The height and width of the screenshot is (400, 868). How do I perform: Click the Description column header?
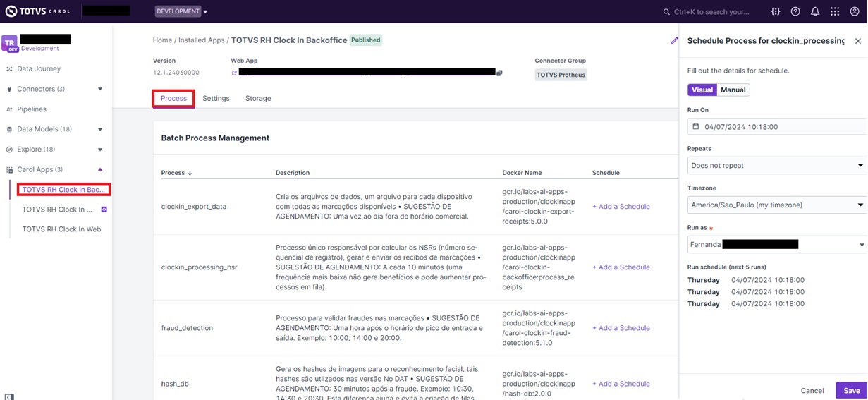(293, 173)
